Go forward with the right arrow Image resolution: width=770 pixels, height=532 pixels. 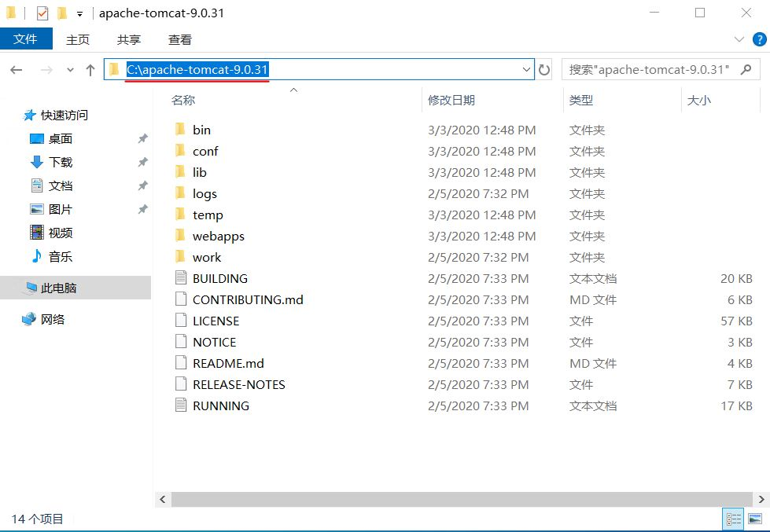coord(46,70)
